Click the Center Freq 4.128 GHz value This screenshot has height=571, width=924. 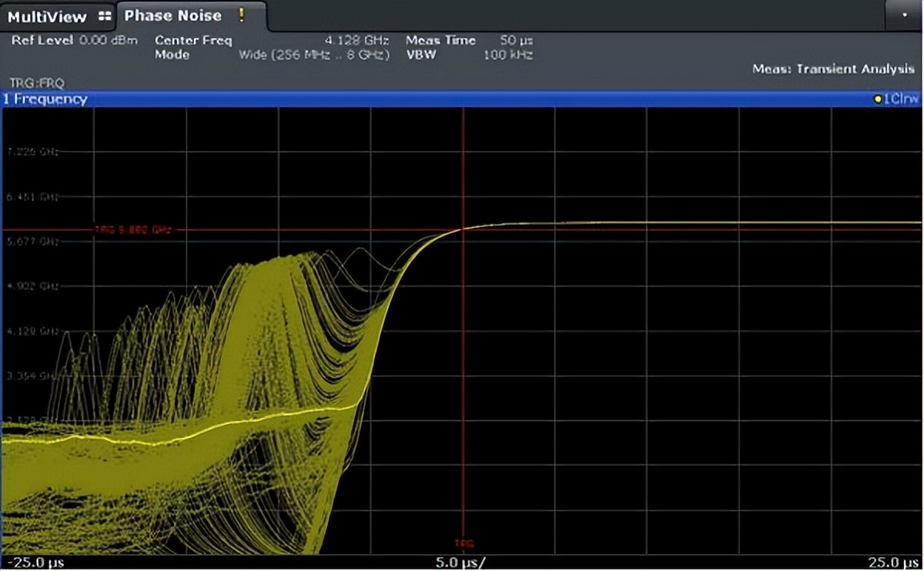[x=357, y=40]
